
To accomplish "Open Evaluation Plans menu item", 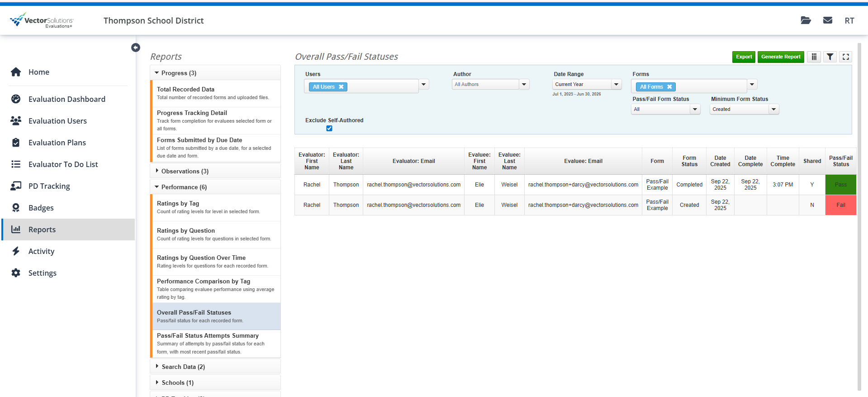I will (x=57, y=143).
